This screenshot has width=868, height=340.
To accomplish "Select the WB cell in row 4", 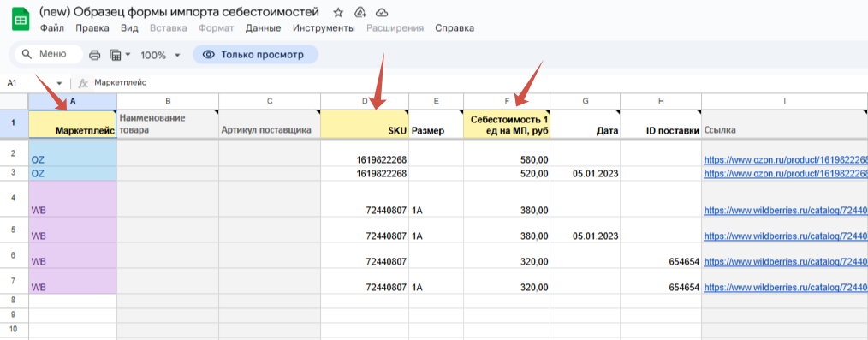I will (73, 198).
